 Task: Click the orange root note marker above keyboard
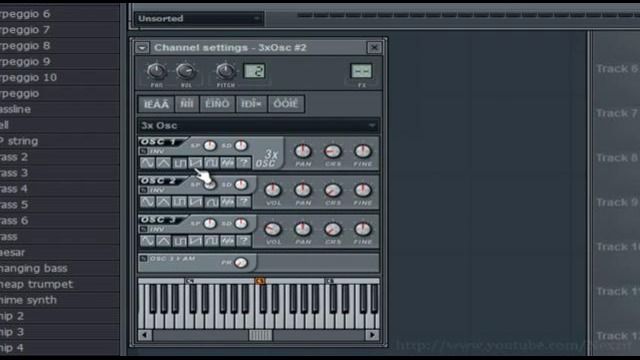(x=260, y=281)
